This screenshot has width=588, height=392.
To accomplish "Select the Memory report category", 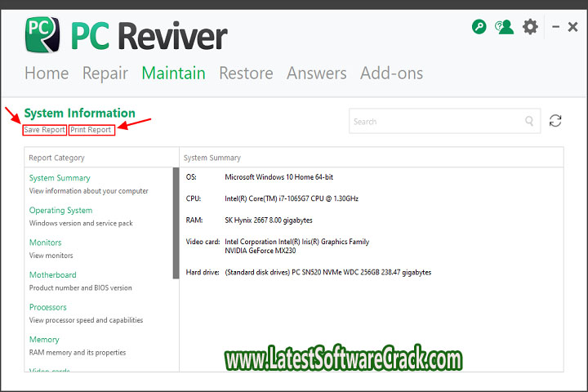I will click(44, 340).
